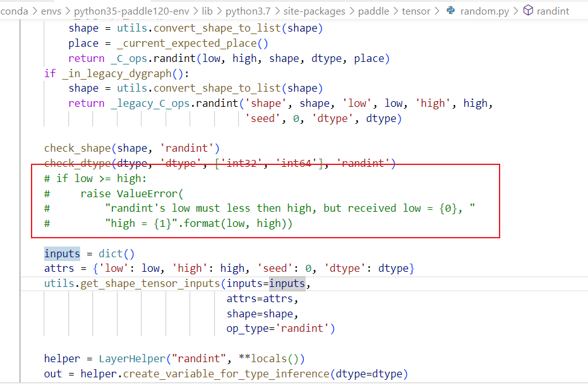Select the randint symbol in the breadcrumb
The width and height of the screenshot is (588, 390).
pos(552,11)
